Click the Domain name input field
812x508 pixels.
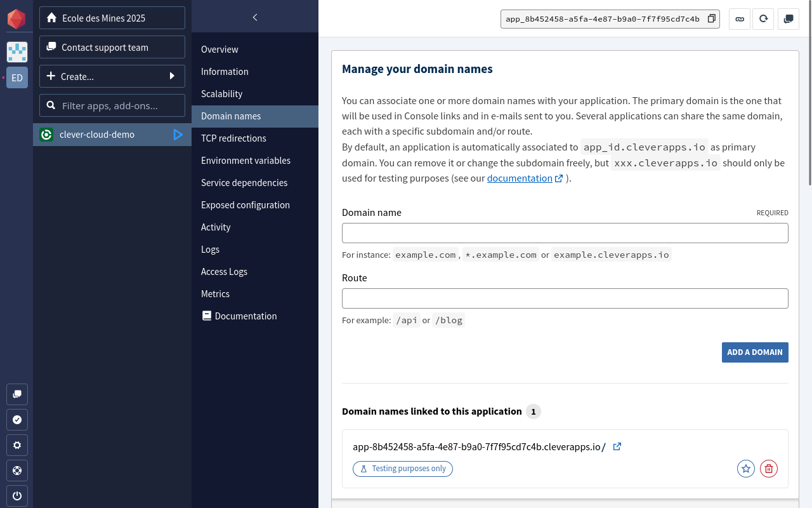pyautogui.click(x=565, y=232)
